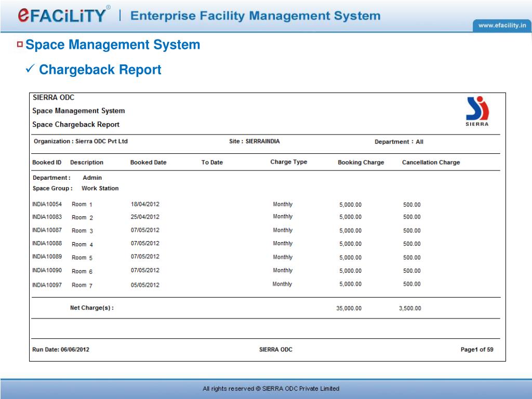This screenshot has width=532, height=399.
Task: Click the SIERRA ODC report title
Action: coord(54,97)
